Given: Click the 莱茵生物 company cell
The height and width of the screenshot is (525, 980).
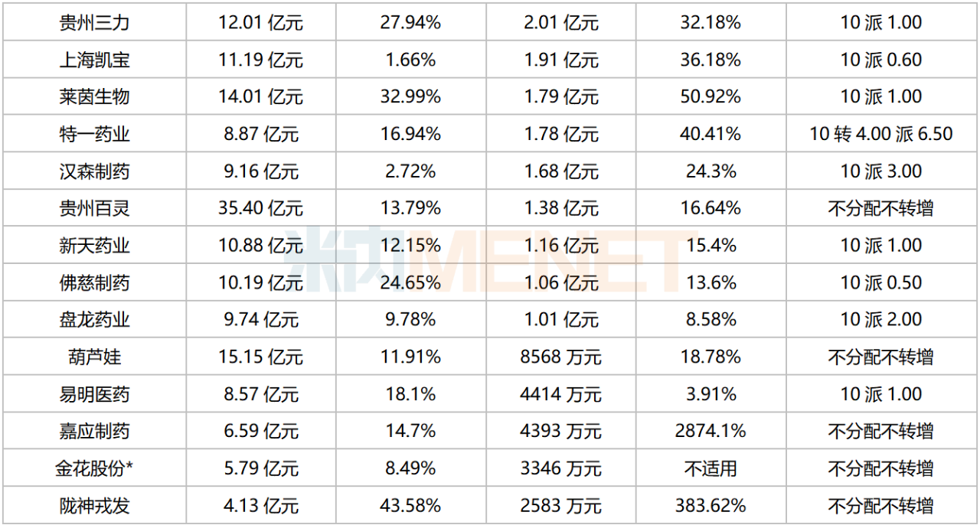Looking at the screenshot, I should point(94,97).
